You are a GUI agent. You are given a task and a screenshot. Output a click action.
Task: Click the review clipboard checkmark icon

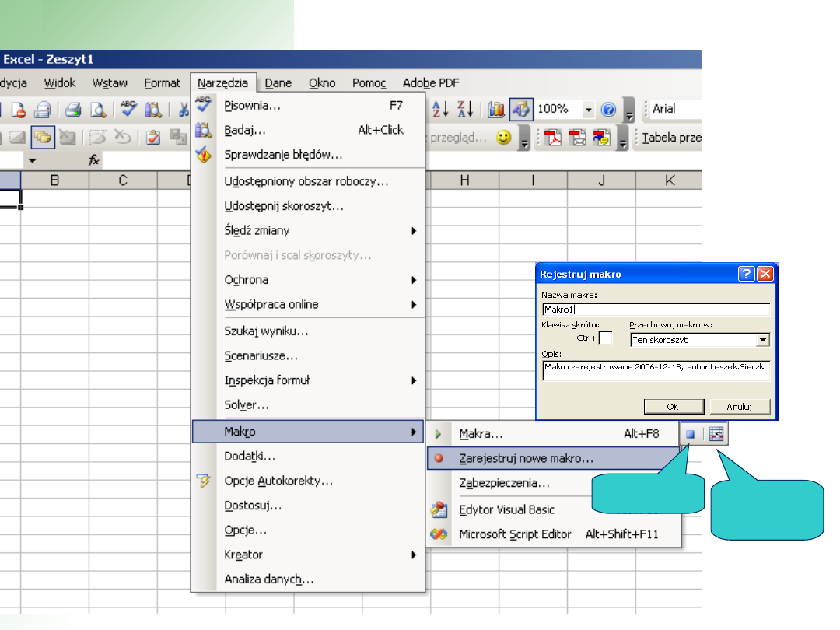pyautogui.click(x=153, y=138)
